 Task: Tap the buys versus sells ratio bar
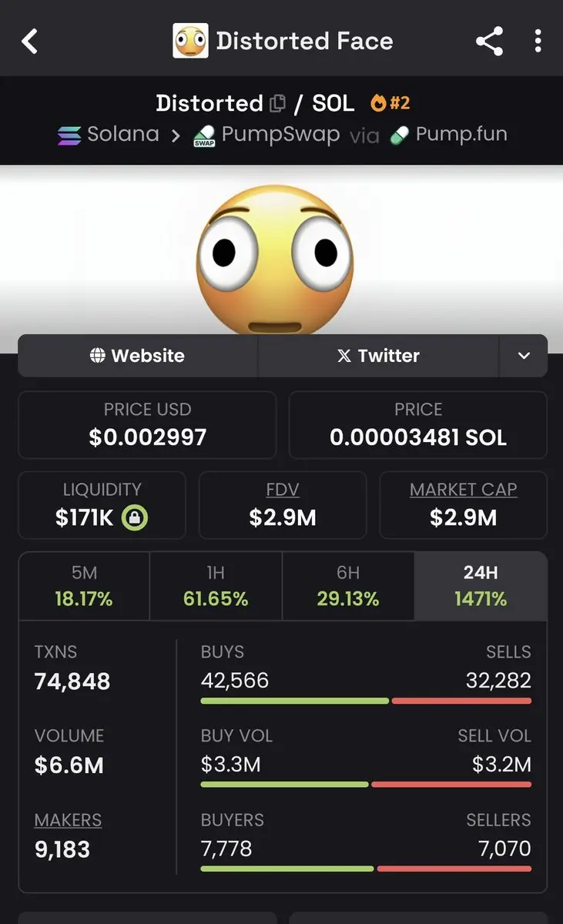tap(366, 701)
